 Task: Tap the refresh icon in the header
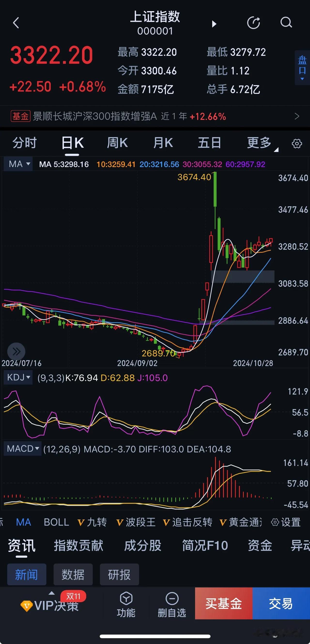pyautogui.click(x=254, y=23)
